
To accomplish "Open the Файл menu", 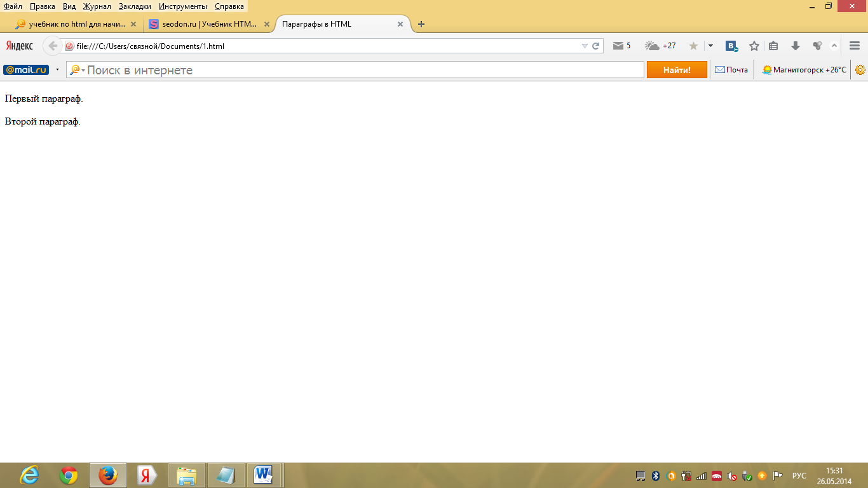I will [x=13, y=6].
